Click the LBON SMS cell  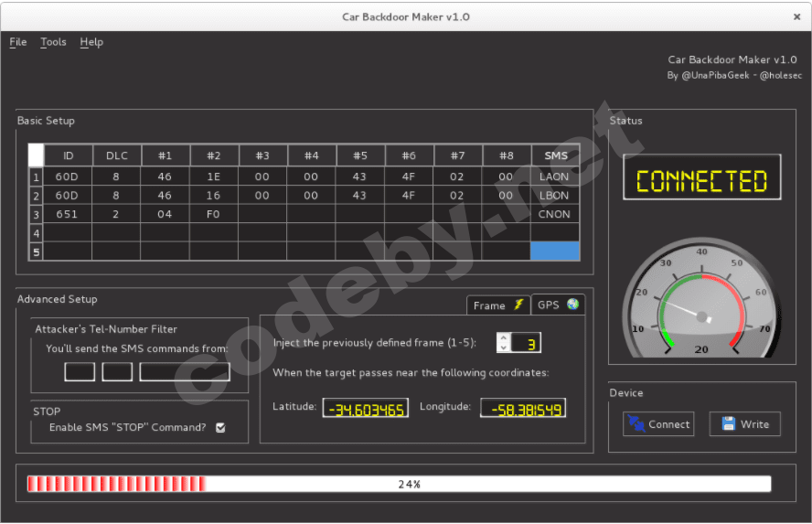[x=555, y=195]
